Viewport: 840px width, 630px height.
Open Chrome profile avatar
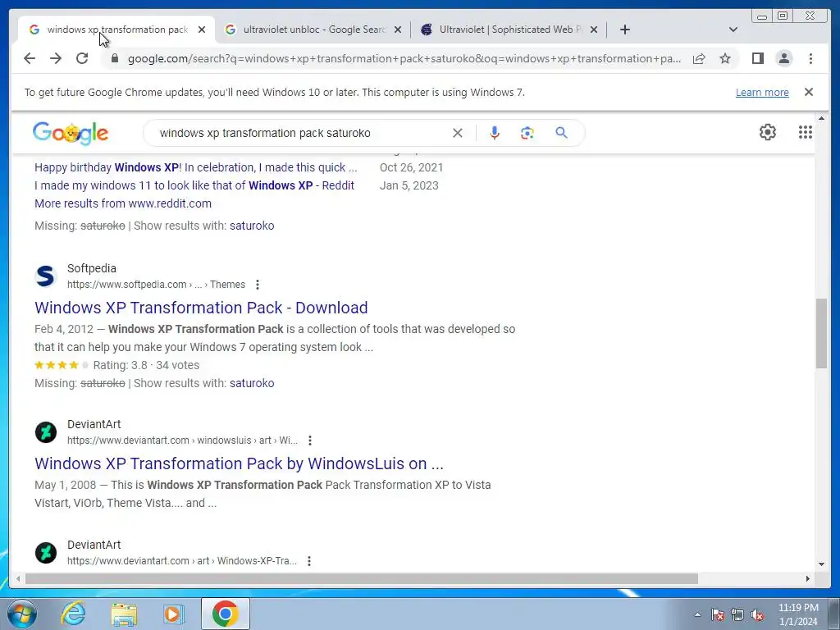click(783, 58)
